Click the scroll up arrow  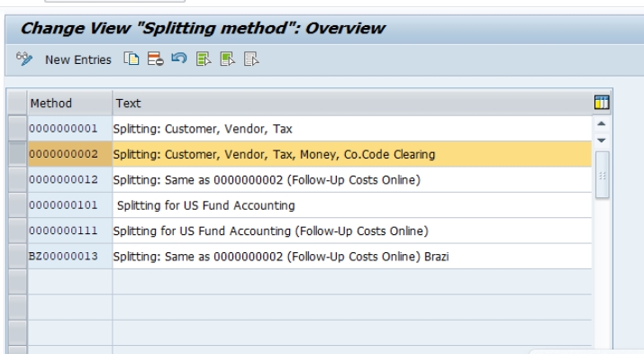[x=602, y=123]
